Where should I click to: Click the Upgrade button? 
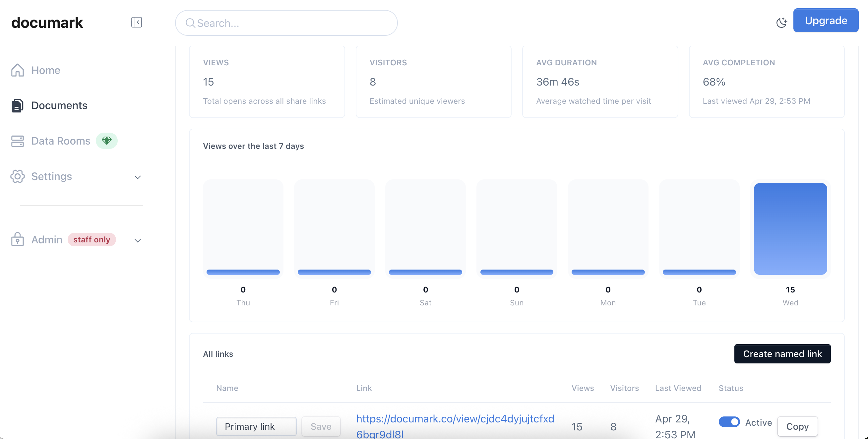(x=826, y=20)
